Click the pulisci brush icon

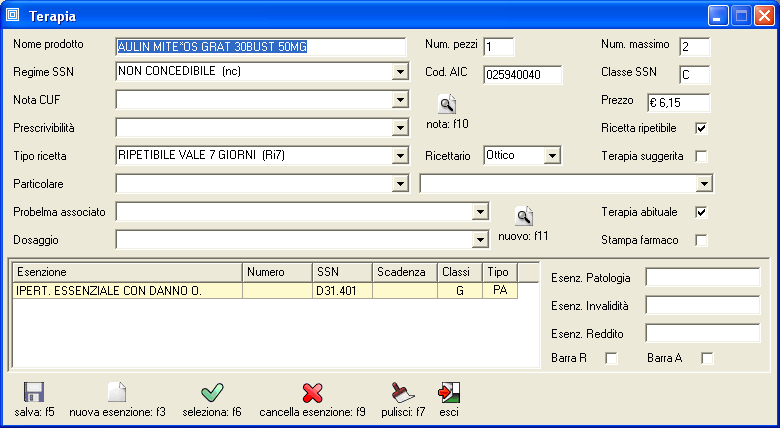(x=403, y=393)
